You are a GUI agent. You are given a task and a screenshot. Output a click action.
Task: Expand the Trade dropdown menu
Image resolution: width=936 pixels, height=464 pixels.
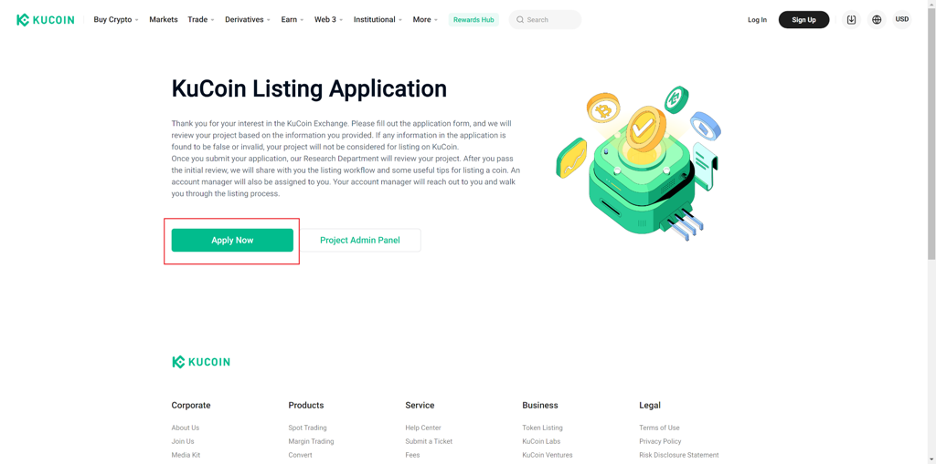tap(201, 20)
